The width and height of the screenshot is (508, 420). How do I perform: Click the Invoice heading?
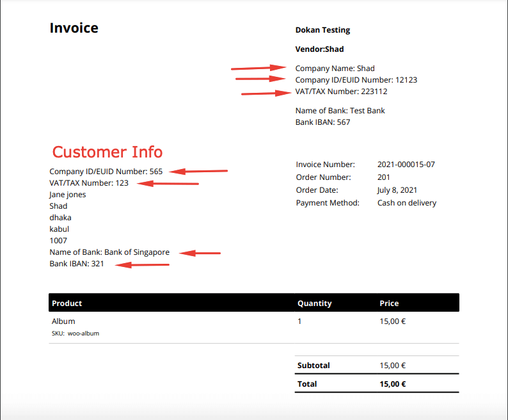point(74,28)
